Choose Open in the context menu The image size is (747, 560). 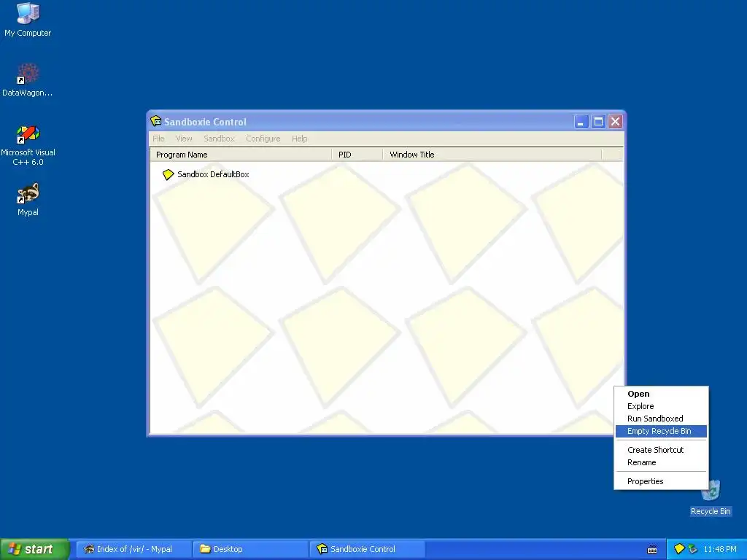tap(661, 394)
